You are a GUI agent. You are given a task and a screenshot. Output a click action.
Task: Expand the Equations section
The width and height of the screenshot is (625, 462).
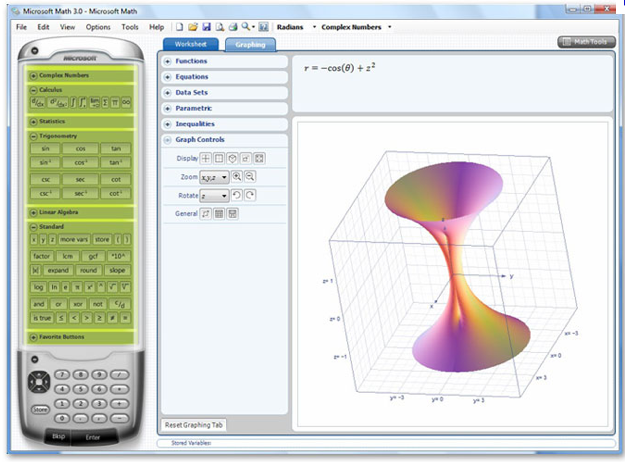168,77
